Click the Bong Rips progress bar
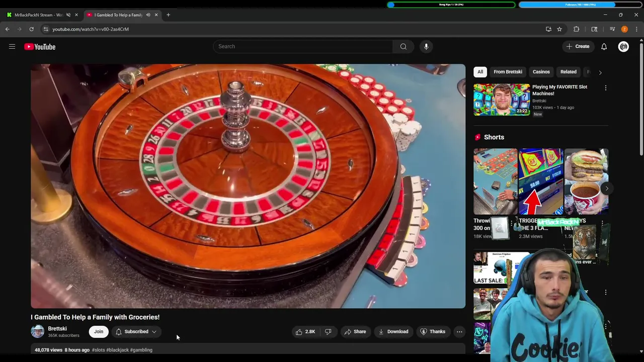This screenshot has width=644, height=362. (x=451, y=5)
